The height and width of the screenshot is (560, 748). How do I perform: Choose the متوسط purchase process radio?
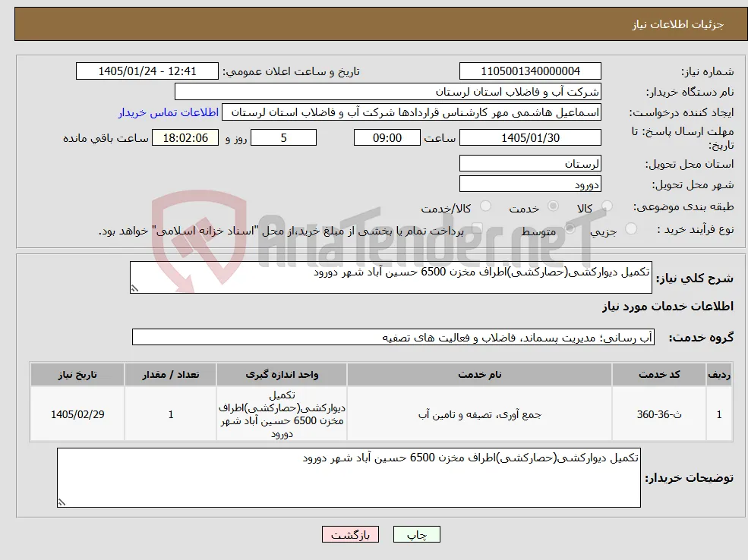[570, 228]
